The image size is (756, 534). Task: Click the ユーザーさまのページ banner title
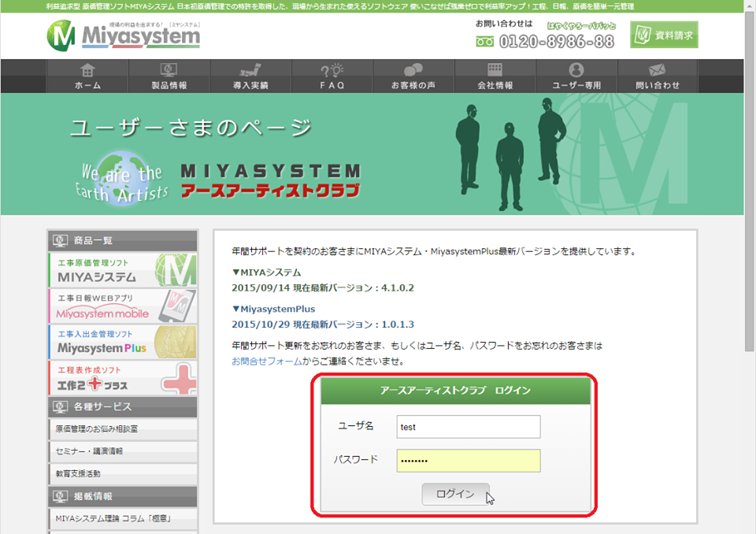coord(191,128)
